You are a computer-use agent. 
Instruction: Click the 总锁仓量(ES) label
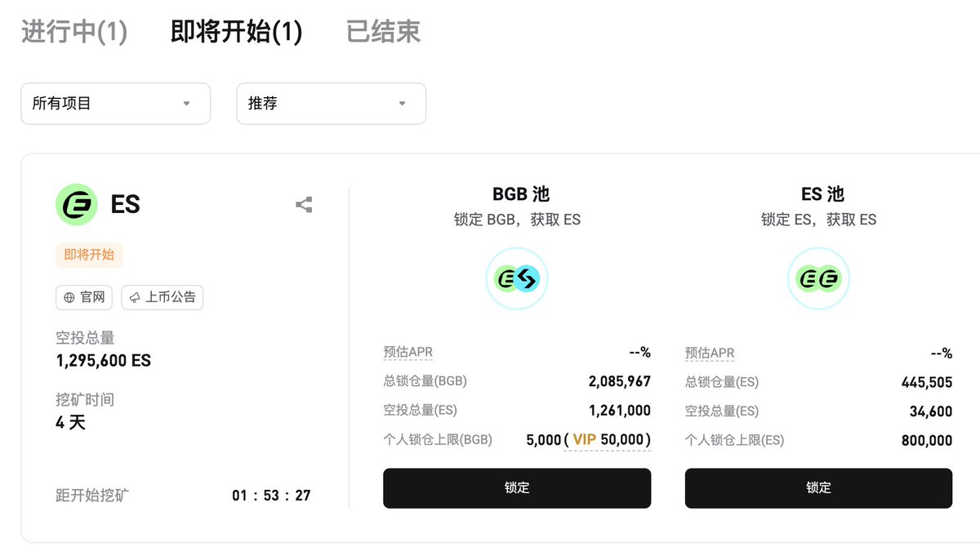click(x=722, y=381)
